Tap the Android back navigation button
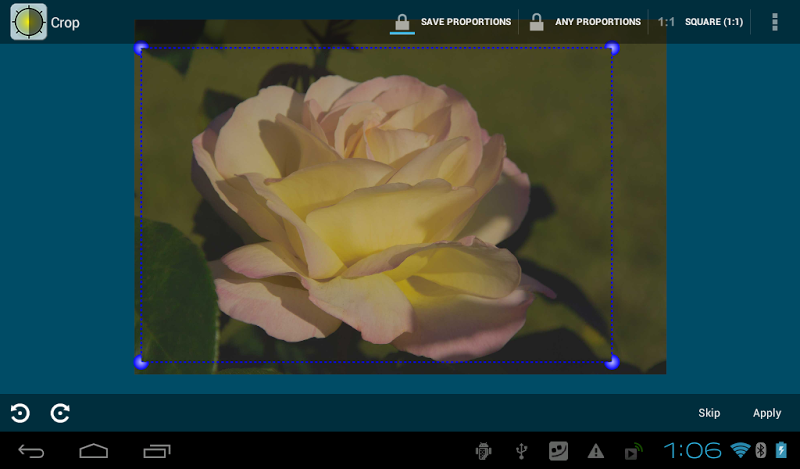Viewport: 800px width, 469px height. 31,451
